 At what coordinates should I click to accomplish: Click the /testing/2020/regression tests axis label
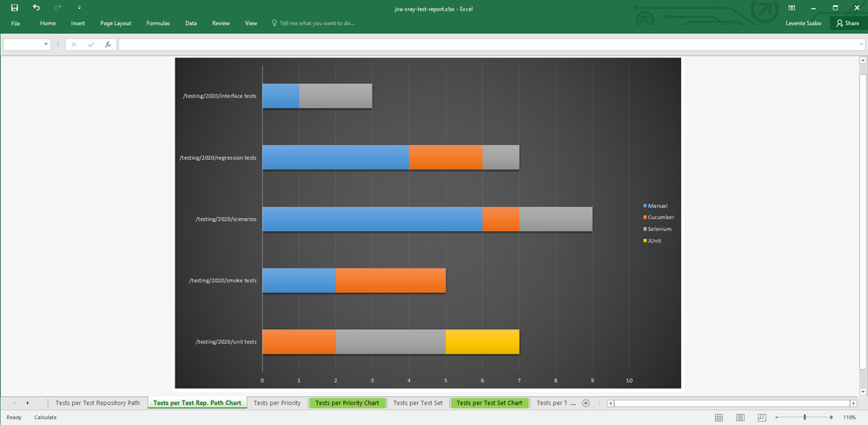point(217,157)
